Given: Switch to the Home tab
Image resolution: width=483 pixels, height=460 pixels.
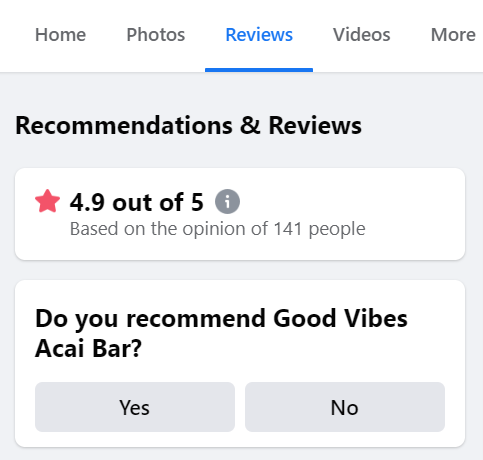Looking at the screenshot, I should click(61, 35).
